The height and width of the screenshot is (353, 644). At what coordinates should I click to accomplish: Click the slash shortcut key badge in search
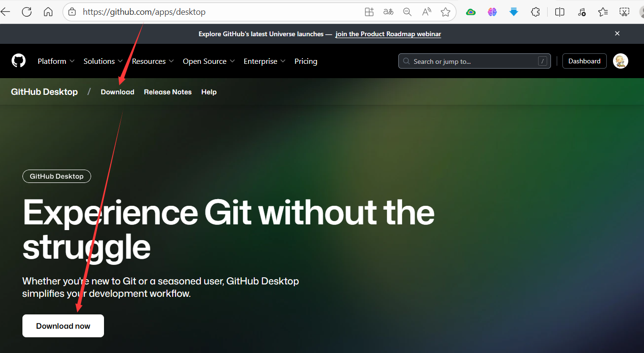(x=542, y=61)
